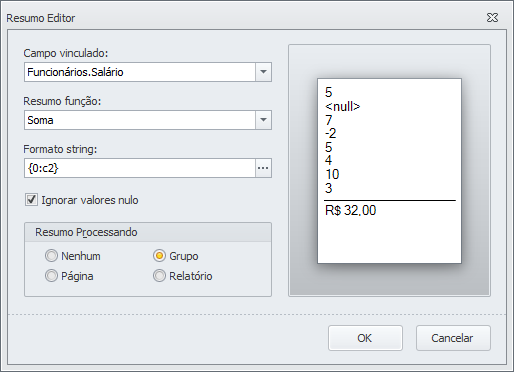
Task: Open the Formato string ellipsis button
Action: 263,168
